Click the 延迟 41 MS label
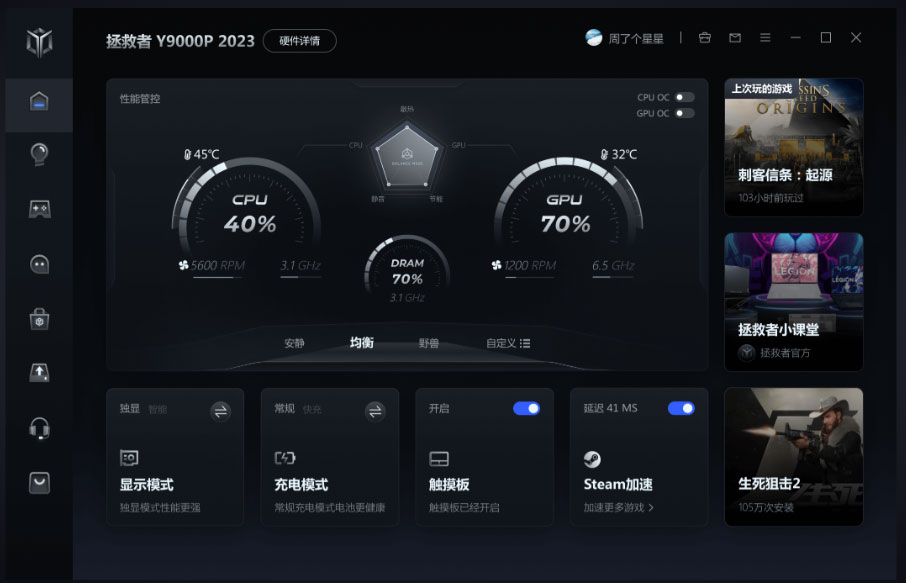The width and height of the screenshot is (906, 583). [x=610, y=409]
